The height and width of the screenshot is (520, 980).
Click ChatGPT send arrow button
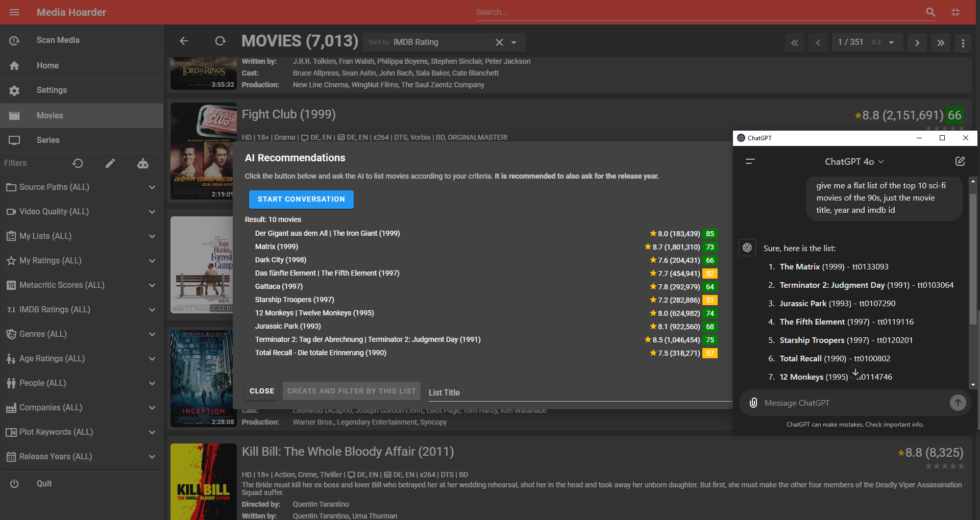[958, 403]
